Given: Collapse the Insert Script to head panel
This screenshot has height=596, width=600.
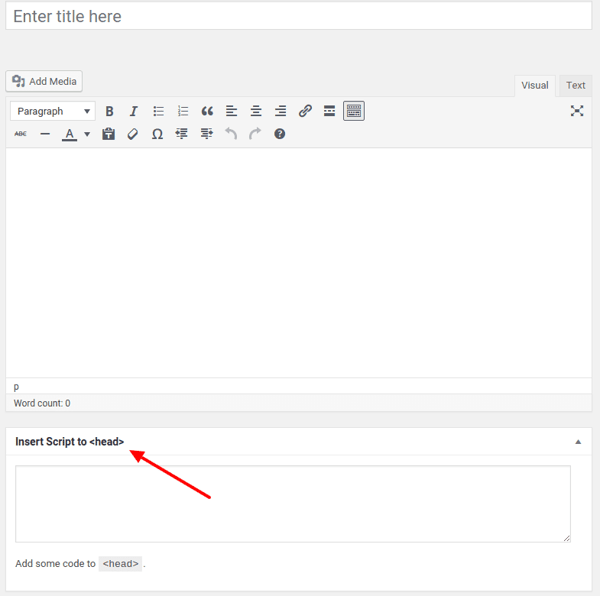Looking at the screenshot, I should click(578, 442).
